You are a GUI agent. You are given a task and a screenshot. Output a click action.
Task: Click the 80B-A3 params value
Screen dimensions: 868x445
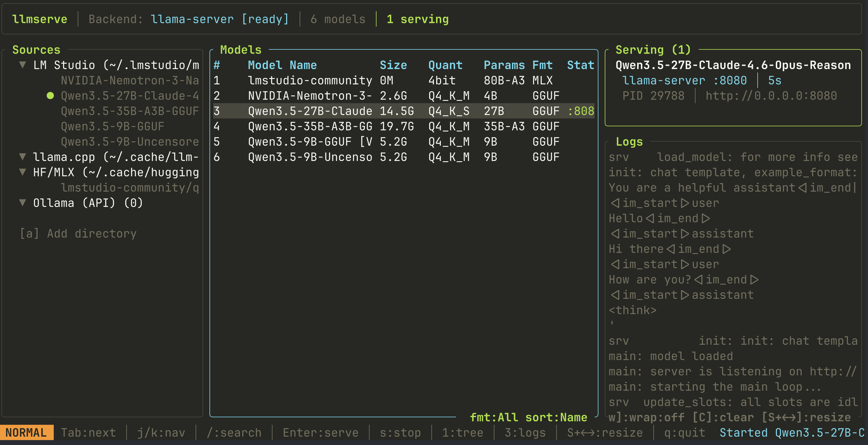[504, 80]
